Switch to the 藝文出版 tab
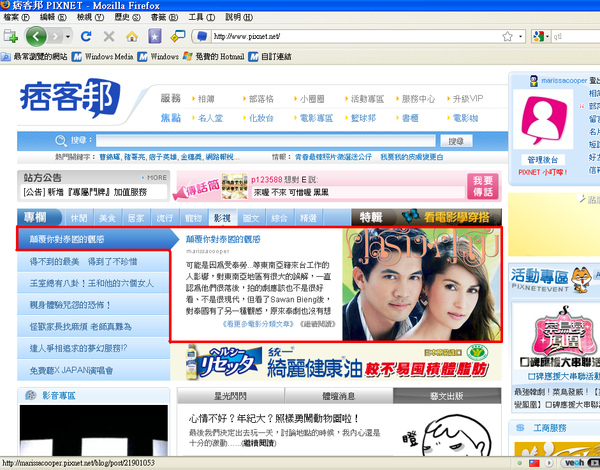Viewport: 600px width, 470px height. pos(447,396)
